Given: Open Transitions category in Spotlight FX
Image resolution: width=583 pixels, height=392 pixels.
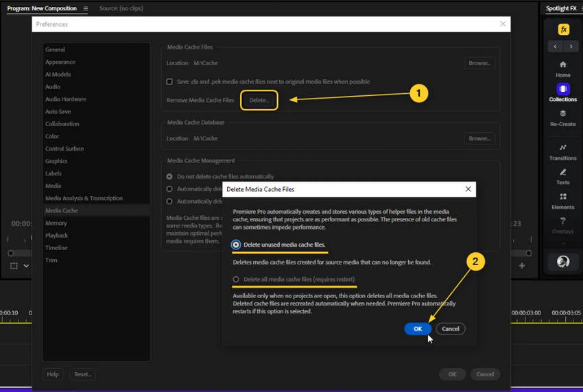Looking at the screenshot, I should [x=562, y=152].
